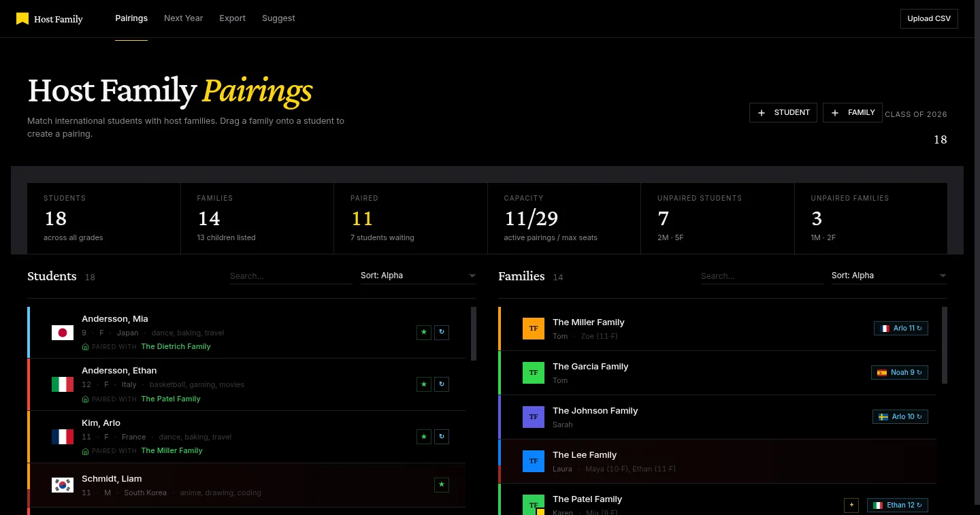Click the house icon beside The Dietrich Family
The width and height of the screenshot is (980, 515).
[x=85, y=347]
